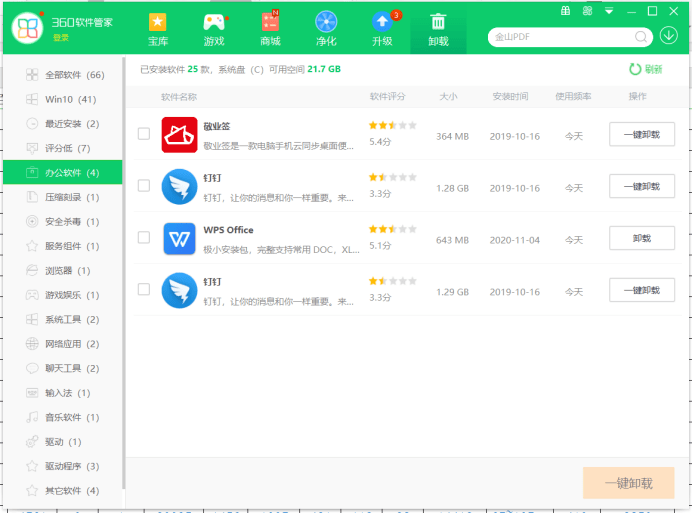Image resolution: width=692 pixels, height=513 pixels.
Task: Select Win10 (41) category
Action: [x=63, y=99]
